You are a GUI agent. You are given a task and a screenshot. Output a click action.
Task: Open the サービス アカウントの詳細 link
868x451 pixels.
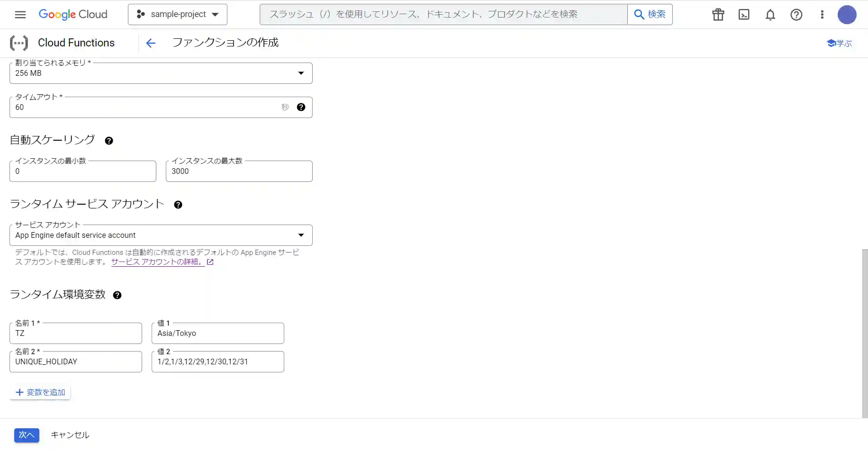(162, 262)
